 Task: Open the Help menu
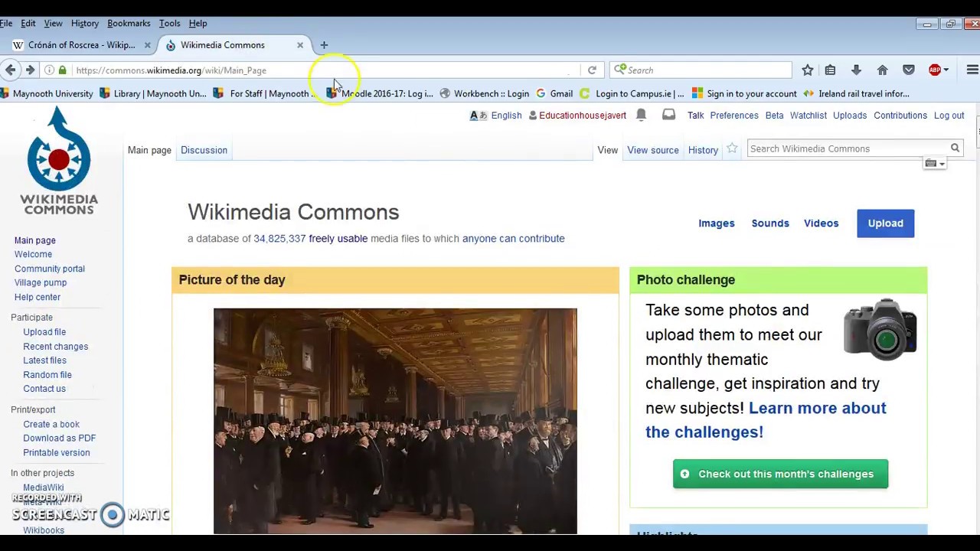[198, 23]
